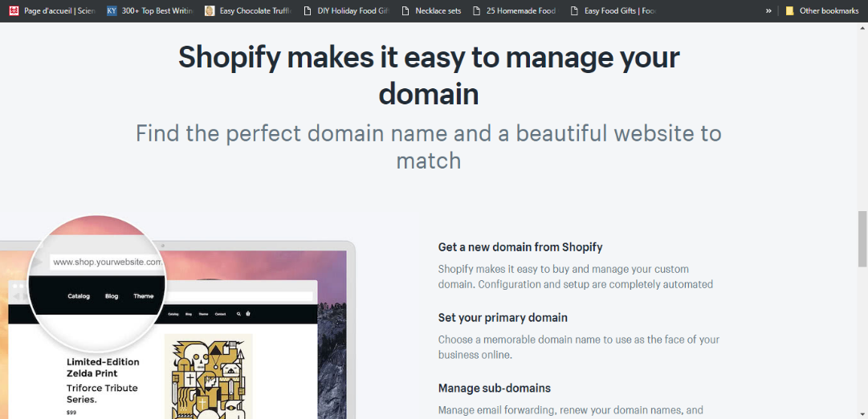868x419 pixels.
Task: Click 'Theme' in the magnified store menu
Action: [x=144, y=296]
